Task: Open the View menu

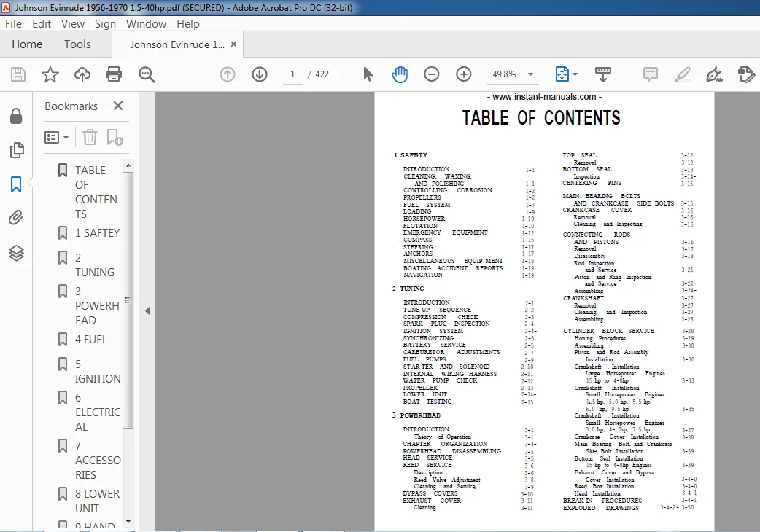Action: 73,24
